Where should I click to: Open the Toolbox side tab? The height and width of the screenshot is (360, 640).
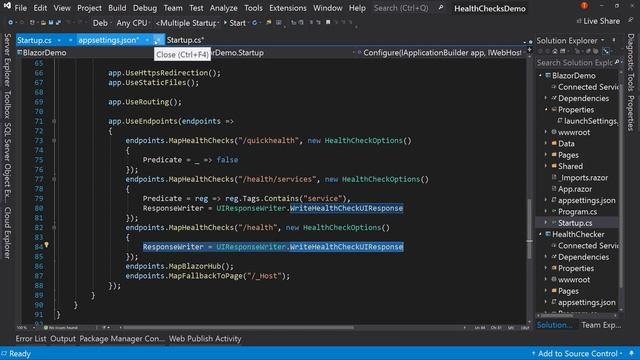pos(7,104)
